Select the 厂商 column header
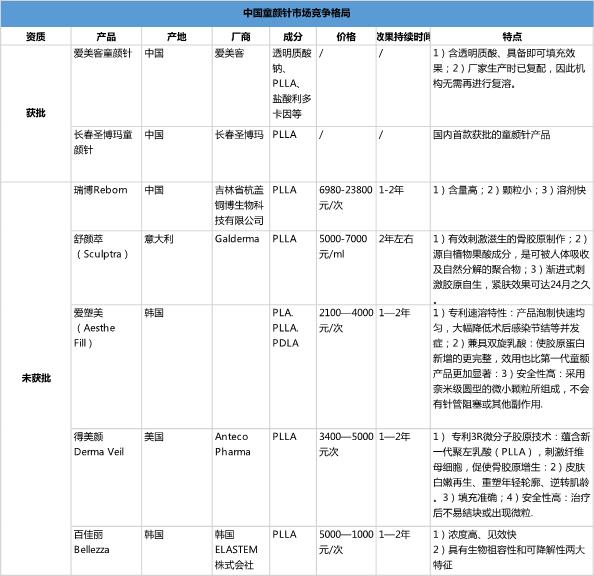This screenshot has height=576, width=594. coord(241,37)
